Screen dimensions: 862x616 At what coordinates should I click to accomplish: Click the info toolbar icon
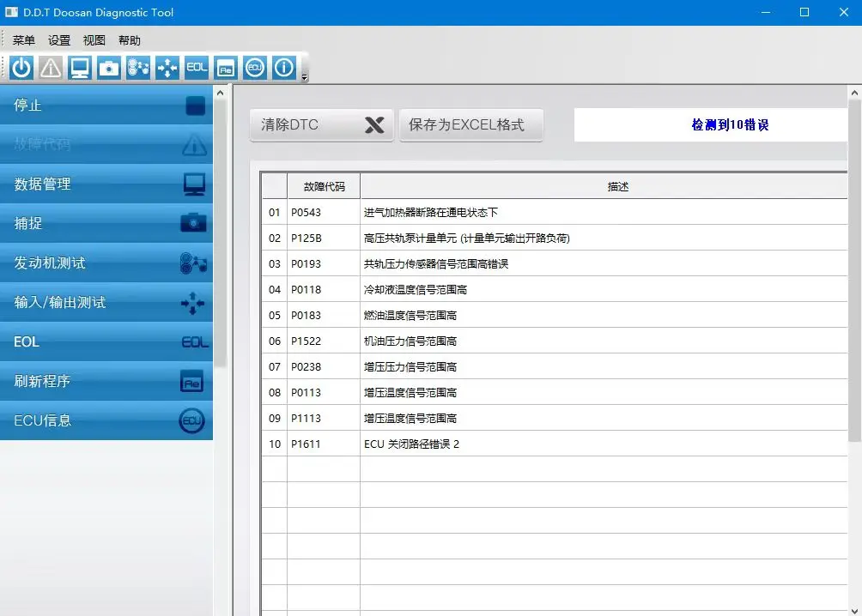click(284, 68)
